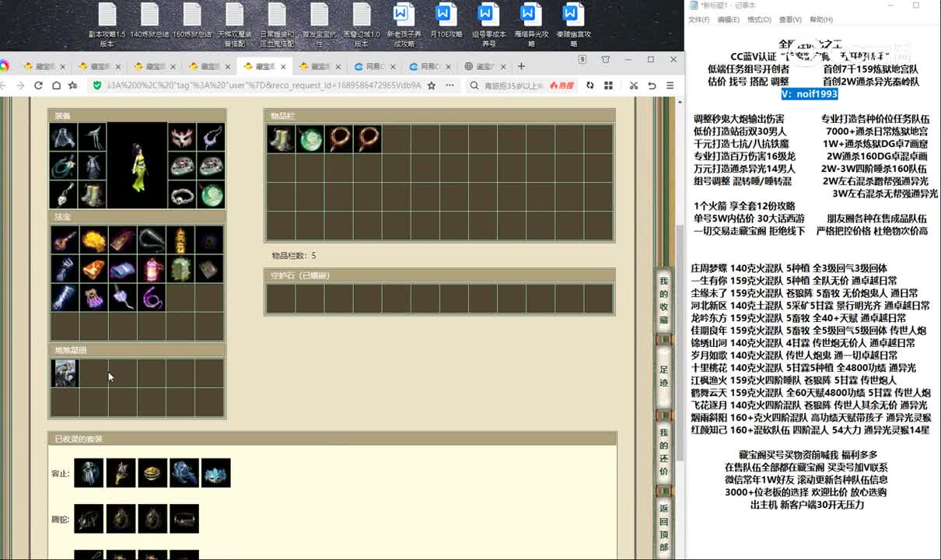Open the browser hamburger main menu
941x560 pixels.
point(670,86)
